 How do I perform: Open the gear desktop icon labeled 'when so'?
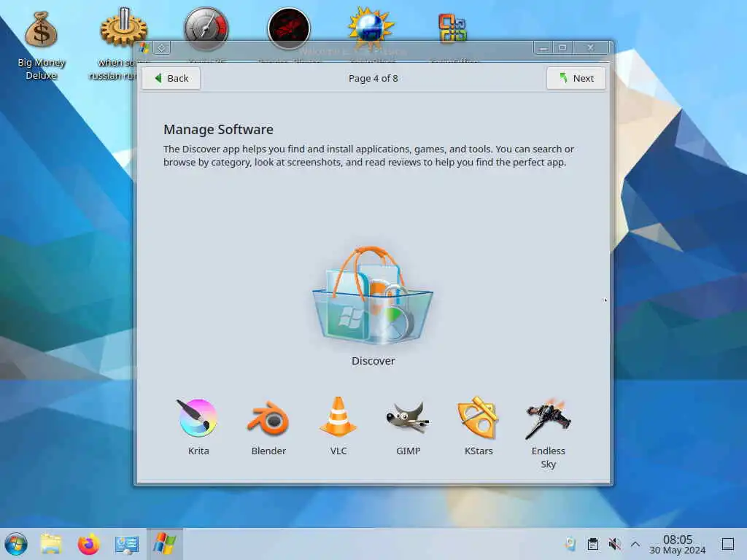(x=124, y=28)
